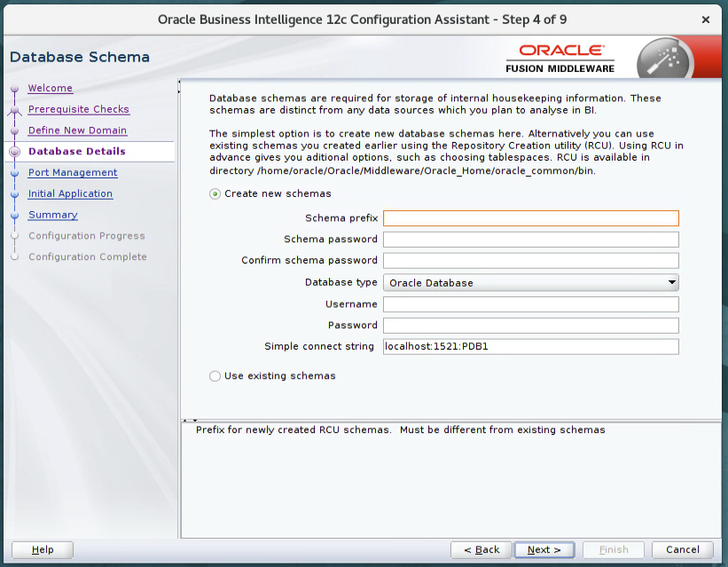Click the Port Management step bullet icon

coord(15,173)
